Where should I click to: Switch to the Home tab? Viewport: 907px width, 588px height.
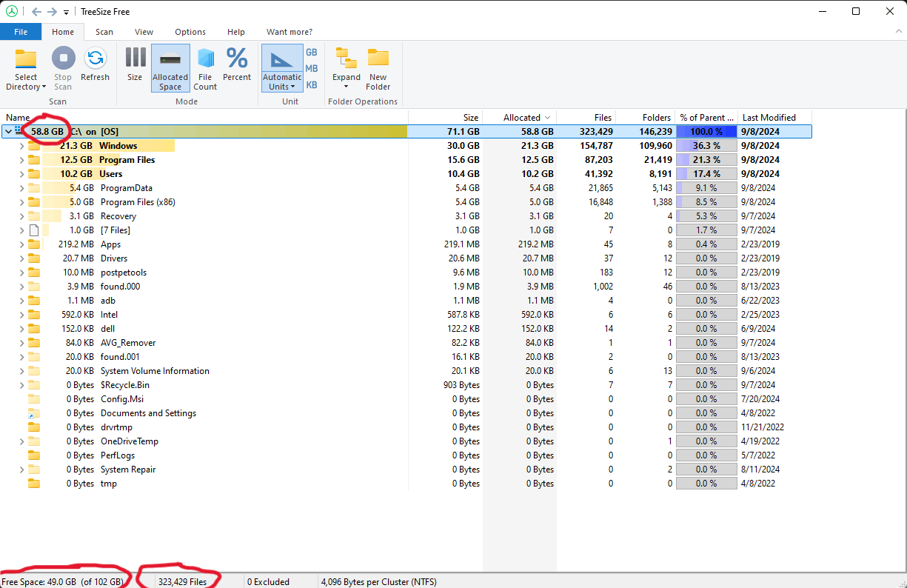(x=63, y=32)
